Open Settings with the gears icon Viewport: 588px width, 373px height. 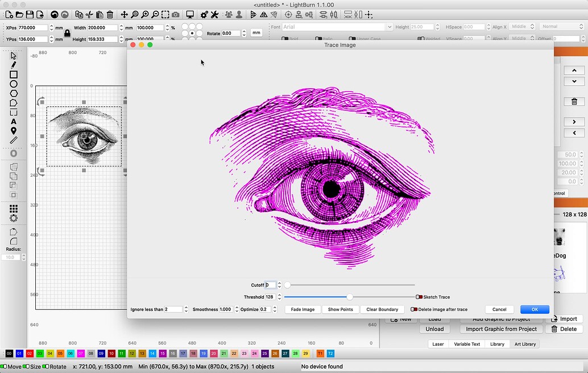204,15
